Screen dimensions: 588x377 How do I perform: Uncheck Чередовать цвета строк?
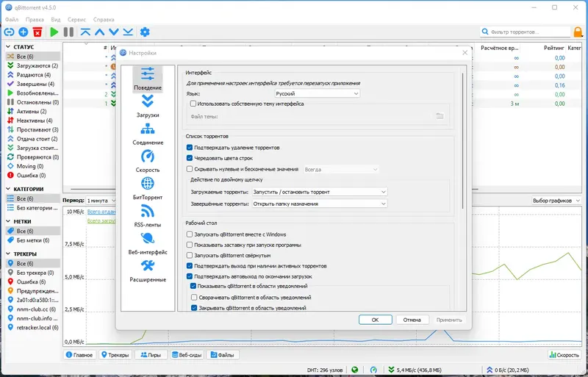point(190,158)
